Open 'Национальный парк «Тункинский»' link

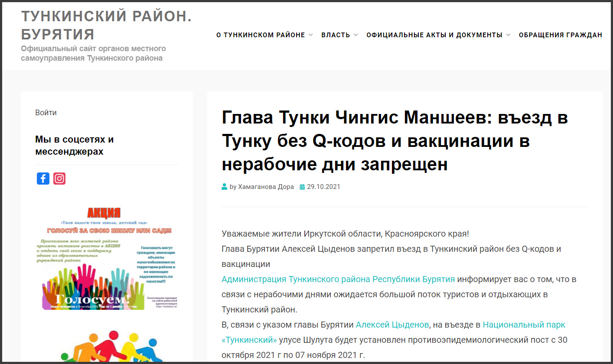(x=524, y=325)
